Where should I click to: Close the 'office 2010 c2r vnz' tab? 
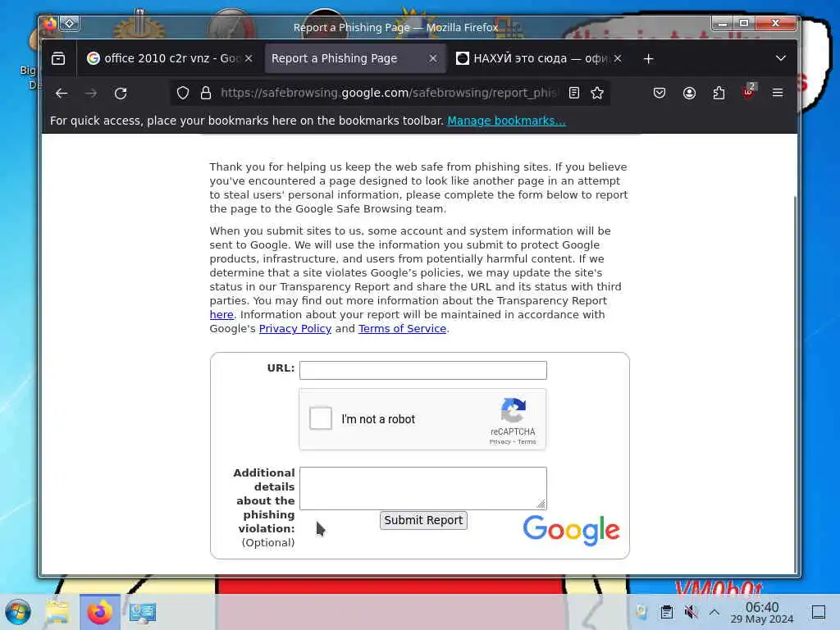[249, 58]
